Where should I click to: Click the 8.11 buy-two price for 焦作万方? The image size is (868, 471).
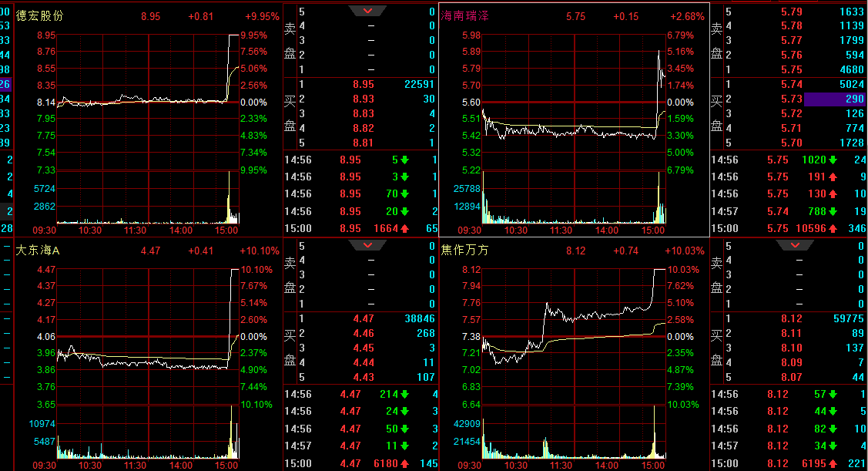[792, 333]
